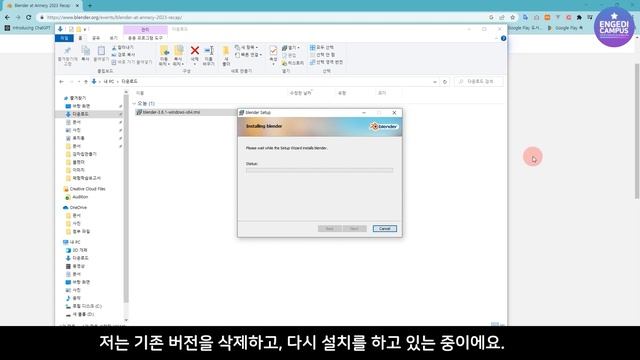Collapse the Explorer ribbon with the chevron
Screen dimensions: 640x360
497,38
